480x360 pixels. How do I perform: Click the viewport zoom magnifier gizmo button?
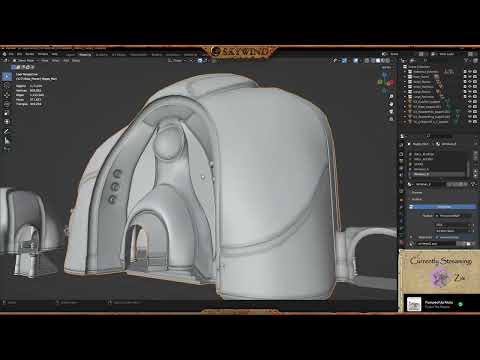click(391, 96)
